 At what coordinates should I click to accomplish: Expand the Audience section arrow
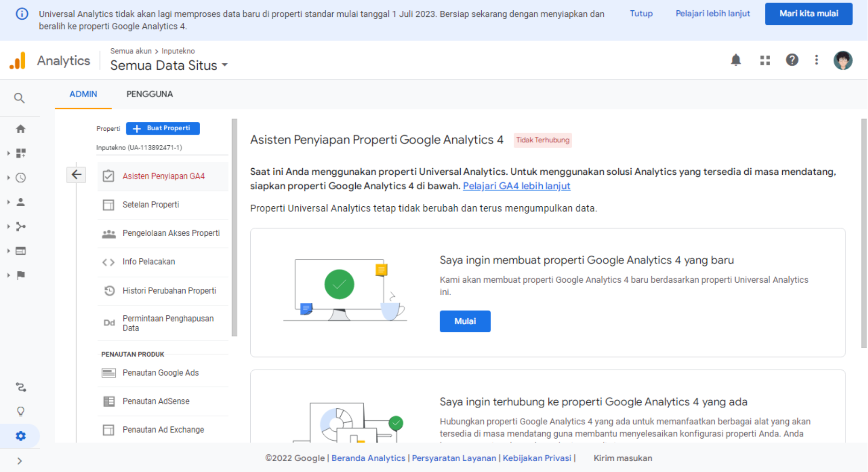coord(8,202)
